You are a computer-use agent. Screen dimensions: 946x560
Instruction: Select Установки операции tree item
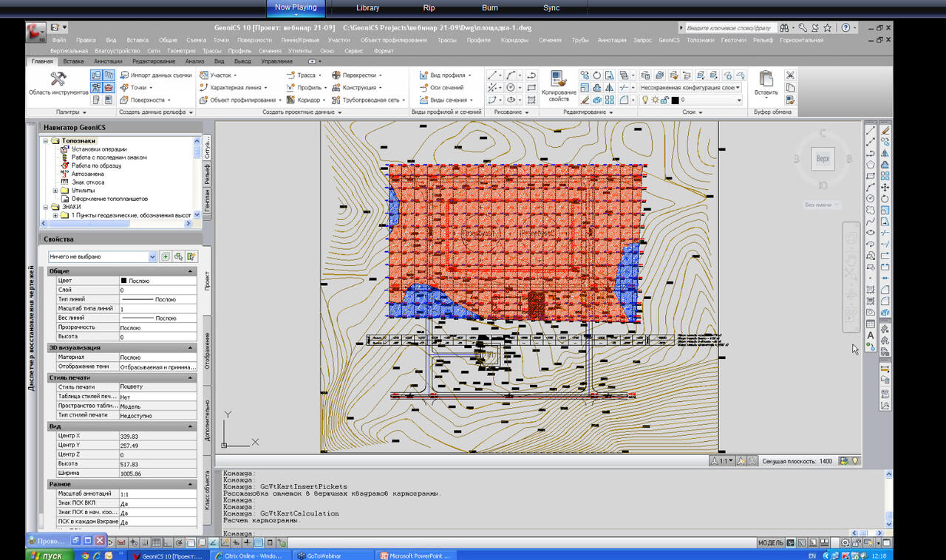click(99, 148)
